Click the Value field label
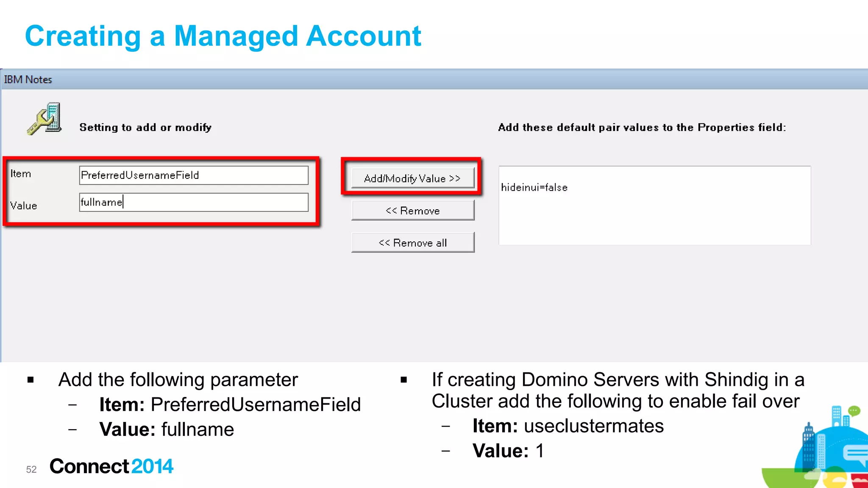 (24, 206)
